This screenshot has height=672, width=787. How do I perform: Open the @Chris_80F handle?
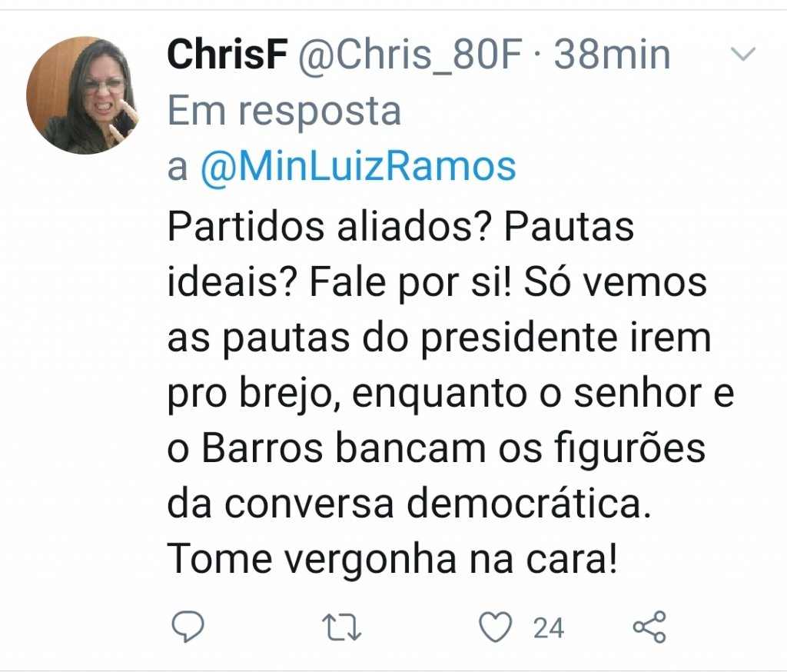pyautogui.click(x=409, y=55)
